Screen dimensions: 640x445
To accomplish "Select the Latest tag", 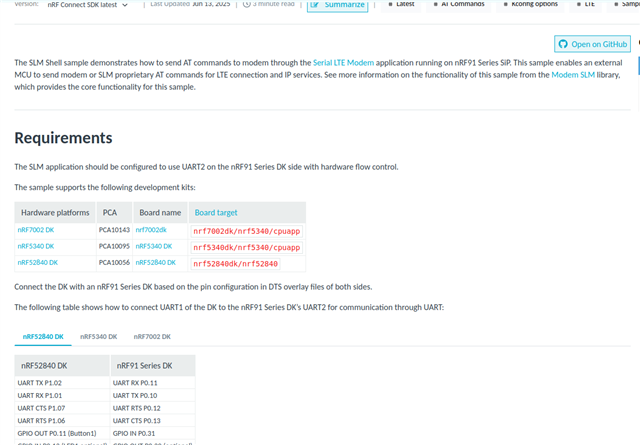I will (401, 4).
